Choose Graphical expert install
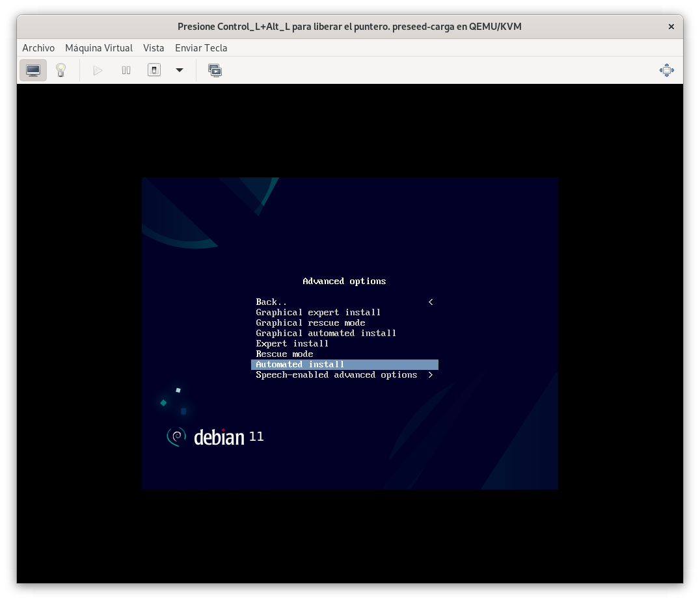 [x=318, y=313]
